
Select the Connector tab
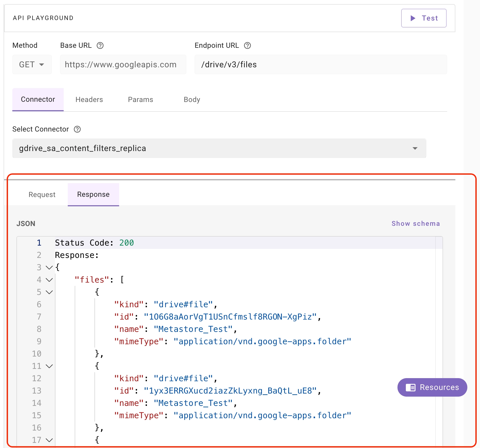click(38, 99)
